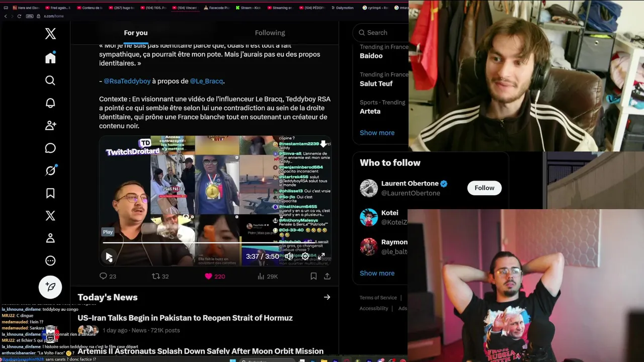
Task: Open the Accessibility footer link
Action: pyautogui.click(x=374, y=308)
